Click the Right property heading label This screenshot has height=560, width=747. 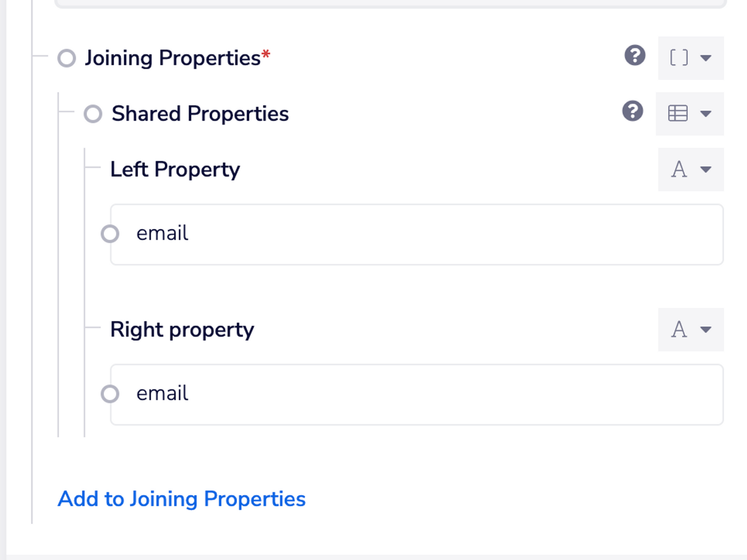click(182, 329)
